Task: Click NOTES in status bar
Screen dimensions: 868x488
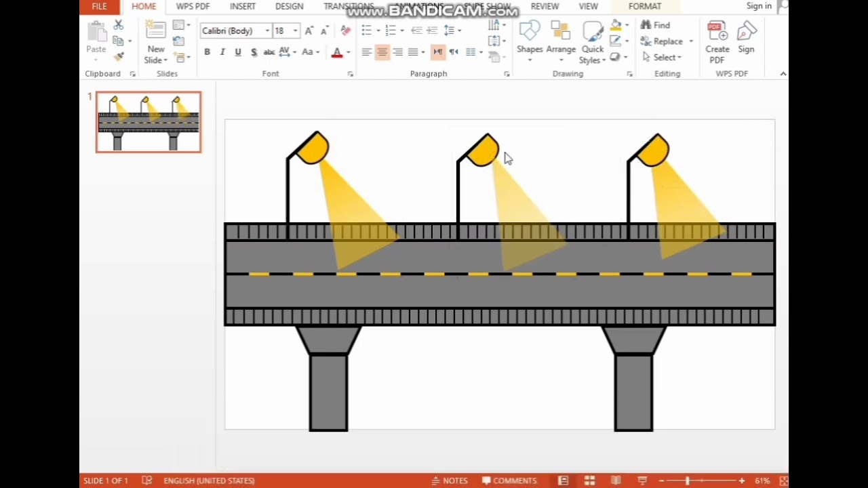Action: [450, 481]
